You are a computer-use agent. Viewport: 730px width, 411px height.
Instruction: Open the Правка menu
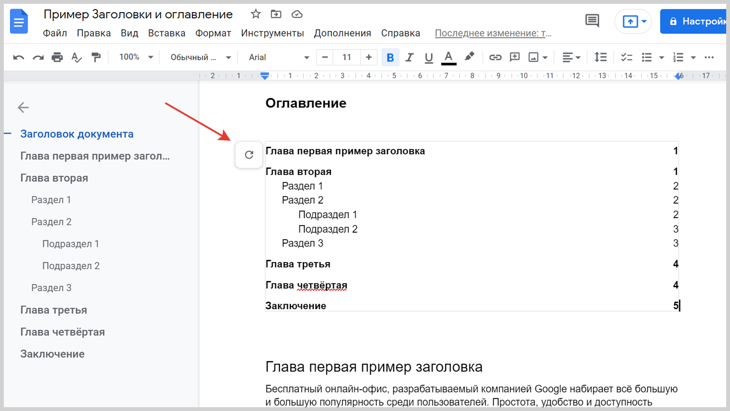94,33
